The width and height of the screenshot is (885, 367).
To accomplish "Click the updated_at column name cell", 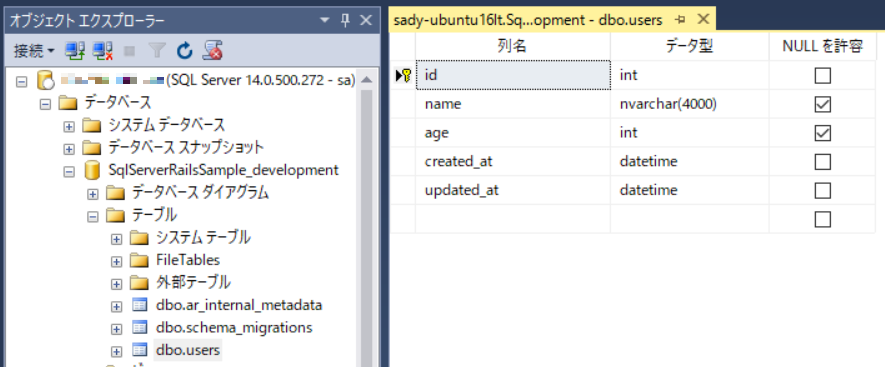I will [513, 190].
